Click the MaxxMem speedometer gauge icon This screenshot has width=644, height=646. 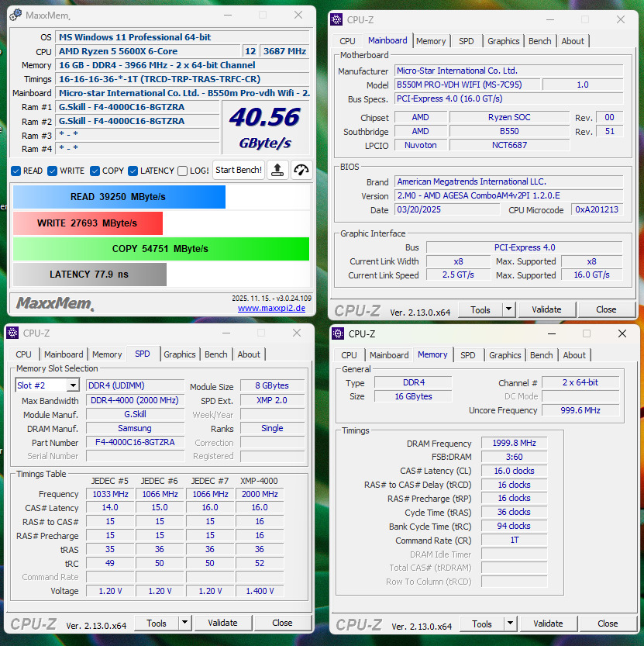tap(301, 170)
